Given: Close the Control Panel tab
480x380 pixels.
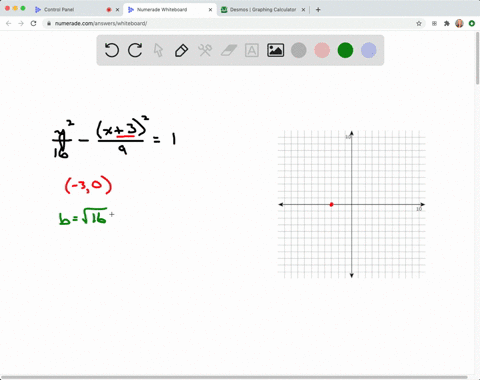Looking at the screenshot, I should [117, 10].
